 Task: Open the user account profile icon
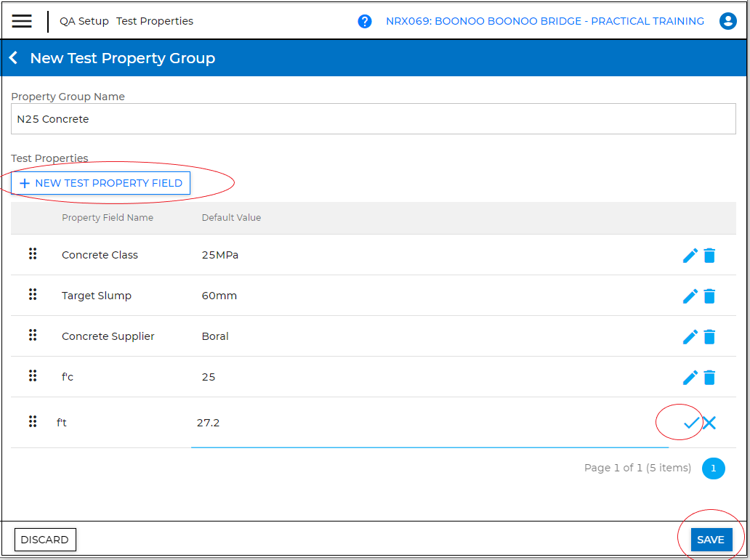[x=728, y=21]
